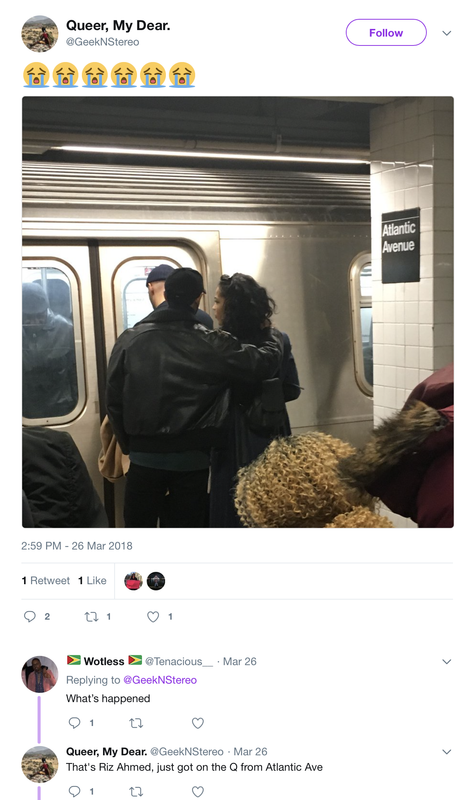
Task: Click the Follow button
Action: pyautogui.click(x=386, y=33)
